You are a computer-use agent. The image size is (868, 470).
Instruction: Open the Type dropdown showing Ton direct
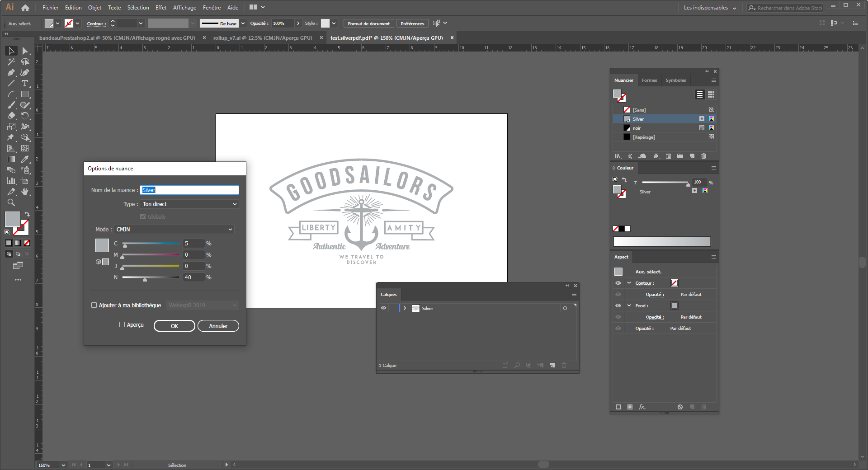189,204
